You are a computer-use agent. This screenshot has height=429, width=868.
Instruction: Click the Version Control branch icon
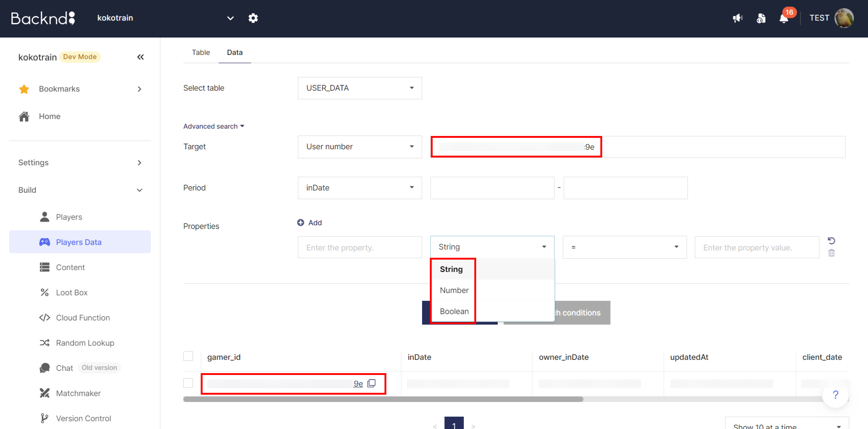44,418
